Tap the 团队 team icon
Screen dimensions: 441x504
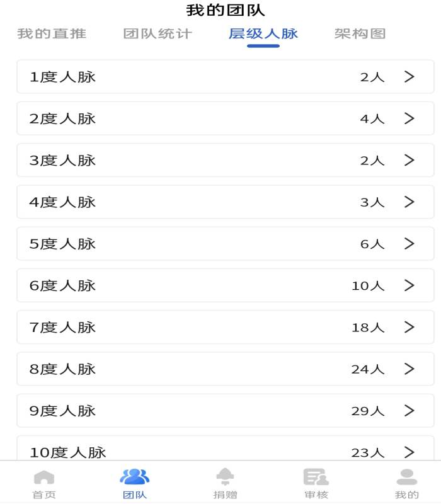pyautogui.click(x=134, y=477)
